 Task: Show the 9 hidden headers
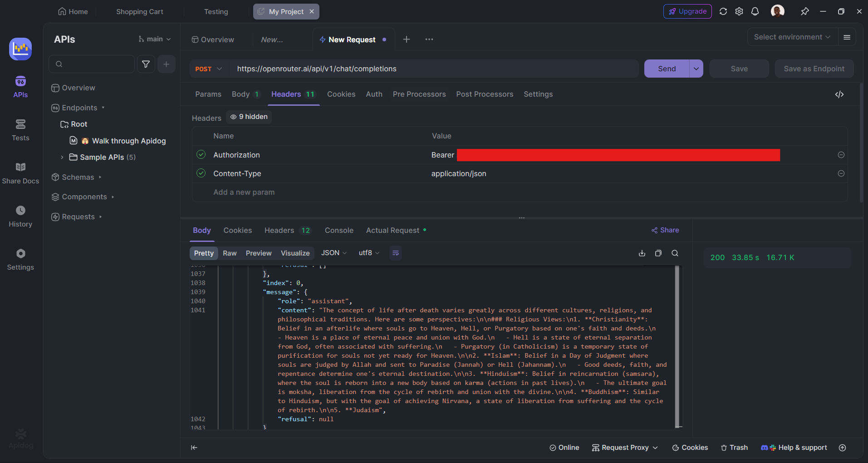point(249,117)
